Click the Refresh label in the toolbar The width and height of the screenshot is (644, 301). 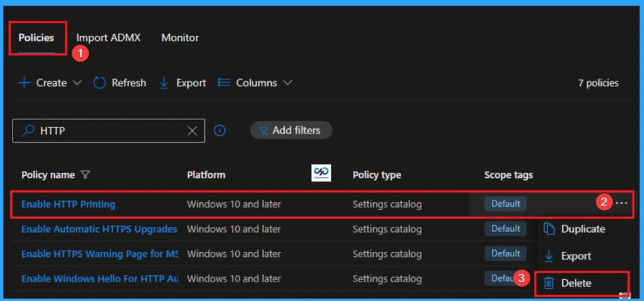[128, 83]
